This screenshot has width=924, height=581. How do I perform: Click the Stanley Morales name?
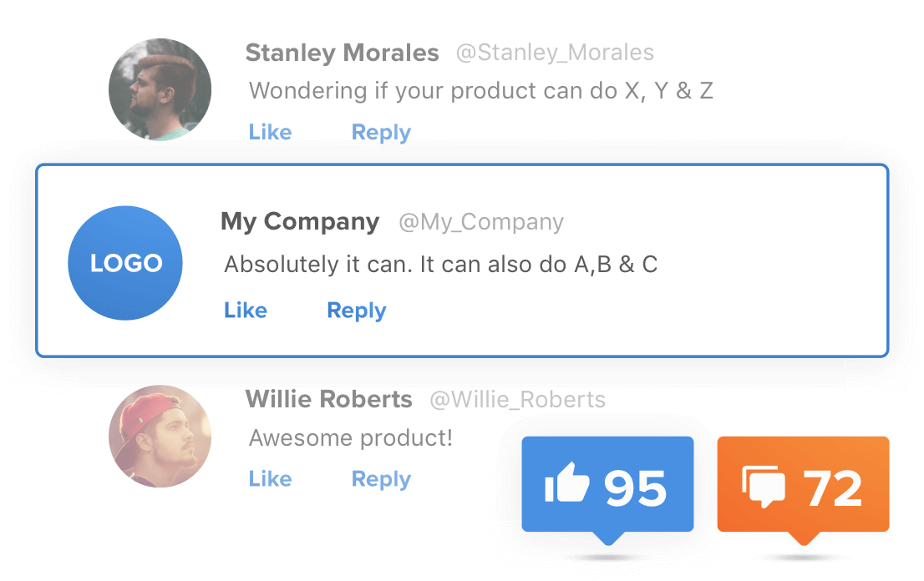pyautogui.click(x=342, y=53)
